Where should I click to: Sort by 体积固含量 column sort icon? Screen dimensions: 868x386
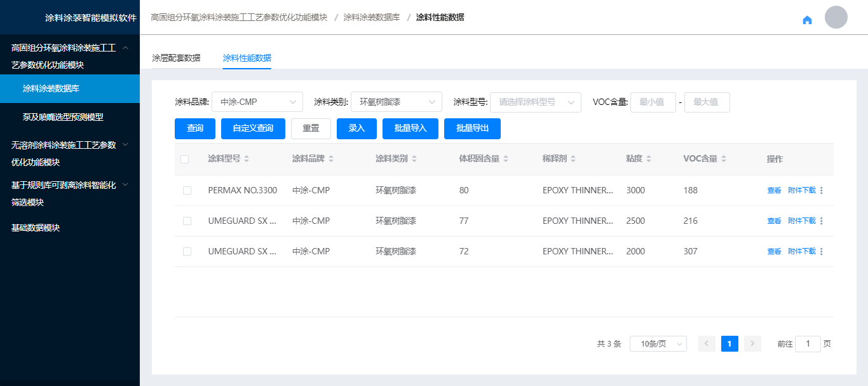click(506, 159)
